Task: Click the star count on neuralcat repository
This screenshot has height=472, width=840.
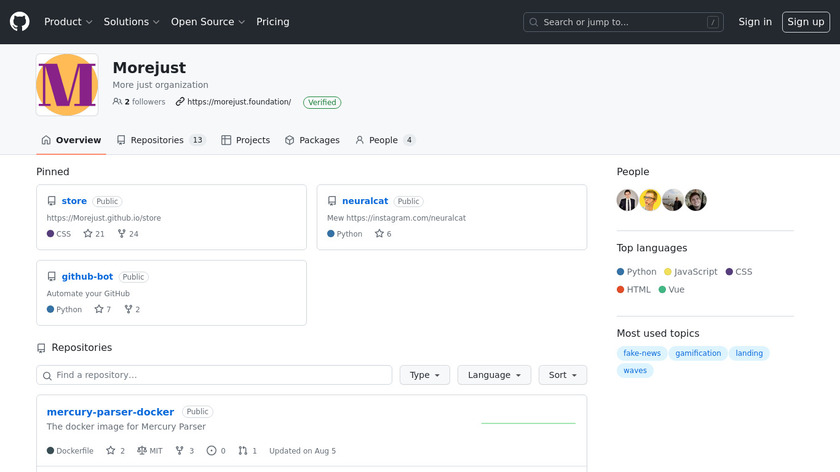Action: [383, 234]
